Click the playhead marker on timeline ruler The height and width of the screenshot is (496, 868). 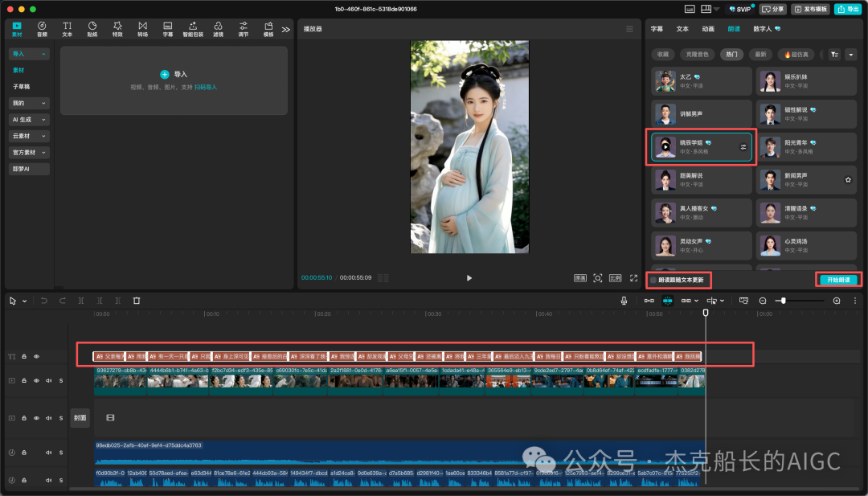pos(706,313)
